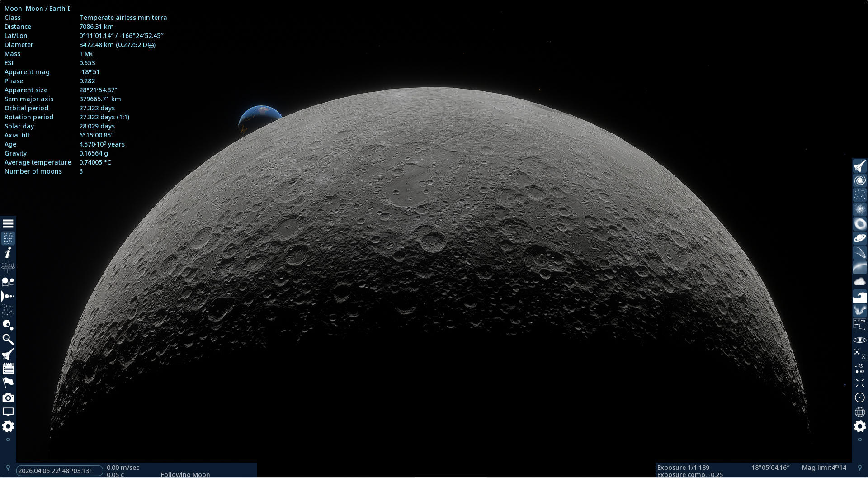
Task: Click small circle below left toolbar gear
Action: coord(8,440)
